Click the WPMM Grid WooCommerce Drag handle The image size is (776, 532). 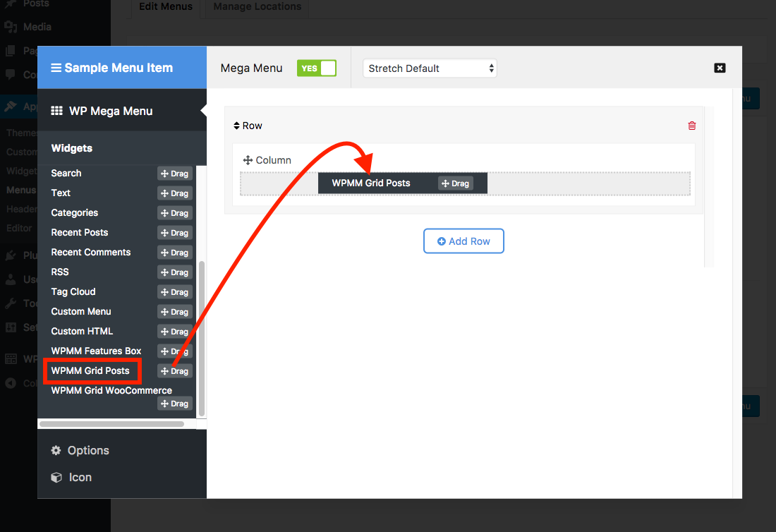coord(175,404)
